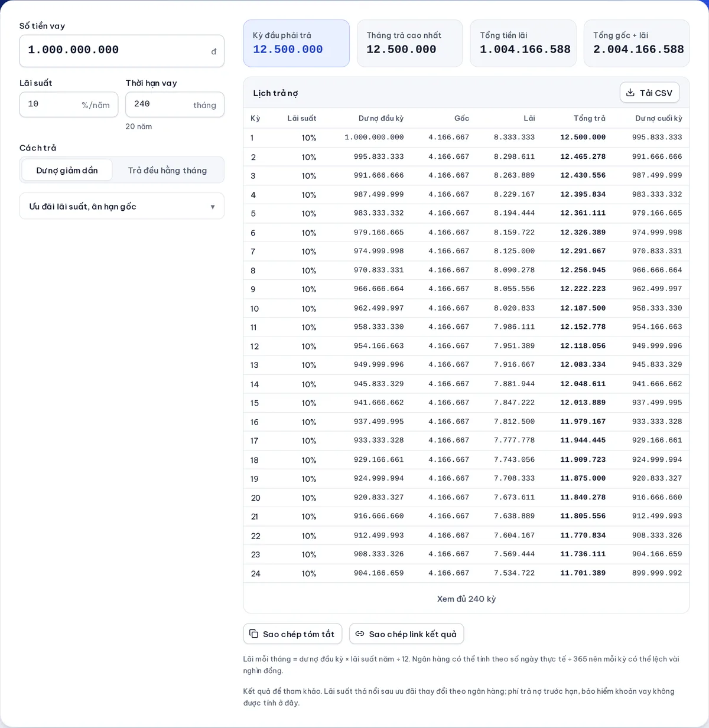Click the Kỳ column header
Screen dimensions: 709x728
tap(255, 118)
